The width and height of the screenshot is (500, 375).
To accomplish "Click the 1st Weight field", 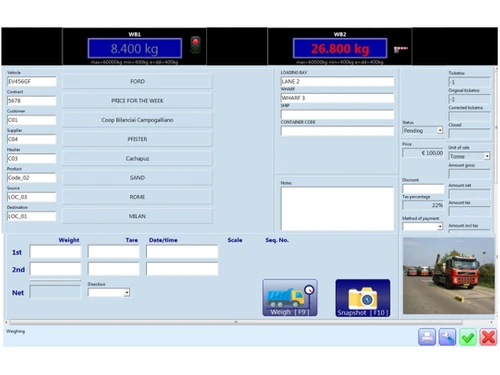I will (55, 252).
